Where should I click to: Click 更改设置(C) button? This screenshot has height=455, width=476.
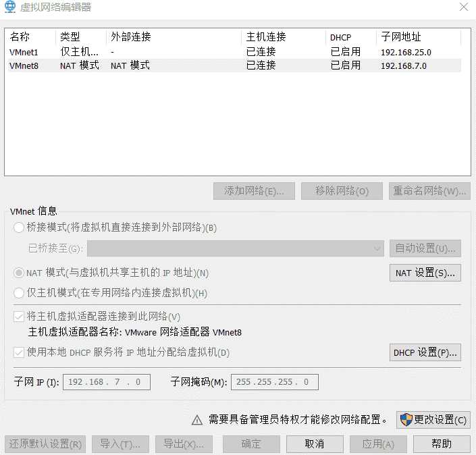point(433,420)
